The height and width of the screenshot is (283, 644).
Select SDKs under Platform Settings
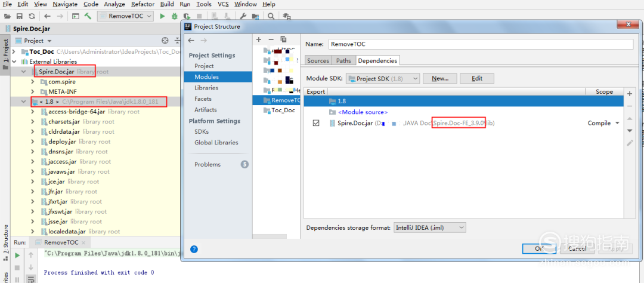tap(202, 131)
